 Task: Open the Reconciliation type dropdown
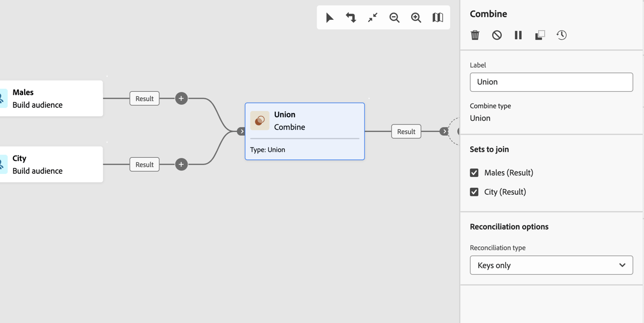(x=551, y=265)
